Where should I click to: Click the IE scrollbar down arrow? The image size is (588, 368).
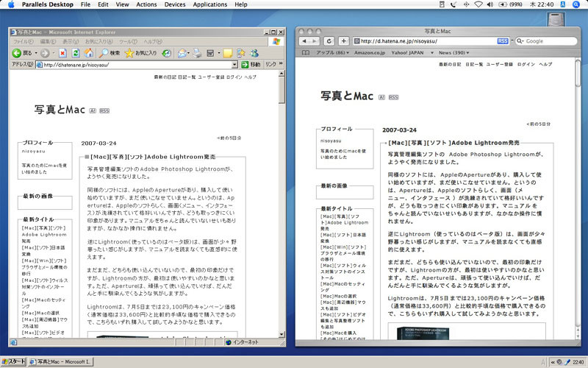pyautogui.click(x=282, y=335)
